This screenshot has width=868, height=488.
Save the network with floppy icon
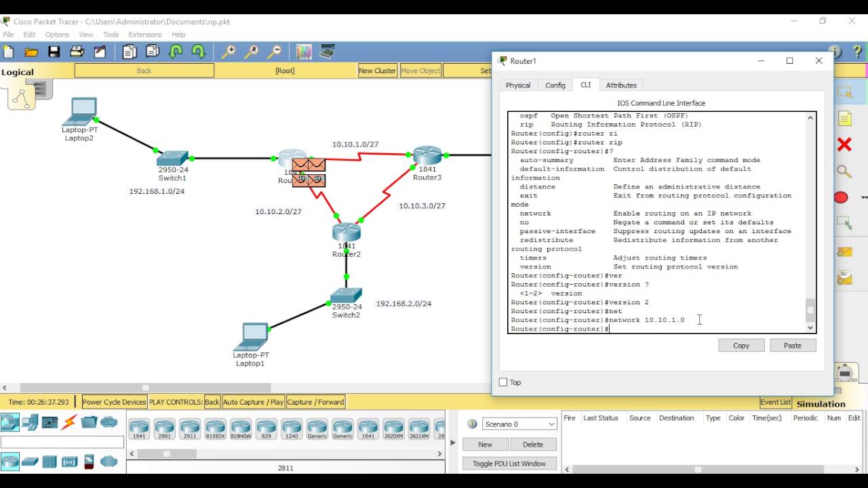click(x=54, y=52)
